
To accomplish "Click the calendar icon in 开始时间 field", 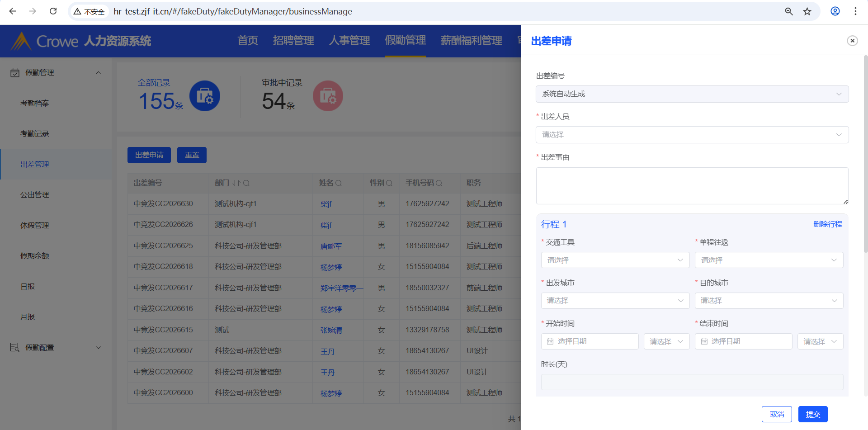I will [x=550, y=341].
